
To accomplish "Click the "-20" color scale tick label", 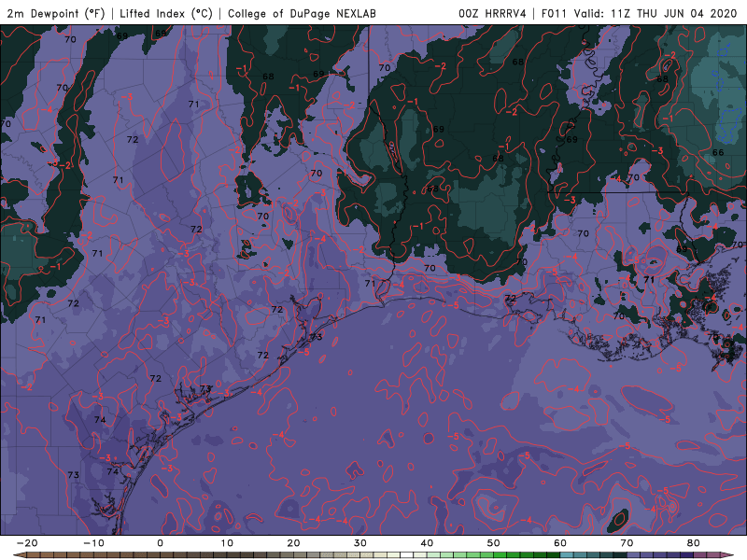I will coord(27,543).
